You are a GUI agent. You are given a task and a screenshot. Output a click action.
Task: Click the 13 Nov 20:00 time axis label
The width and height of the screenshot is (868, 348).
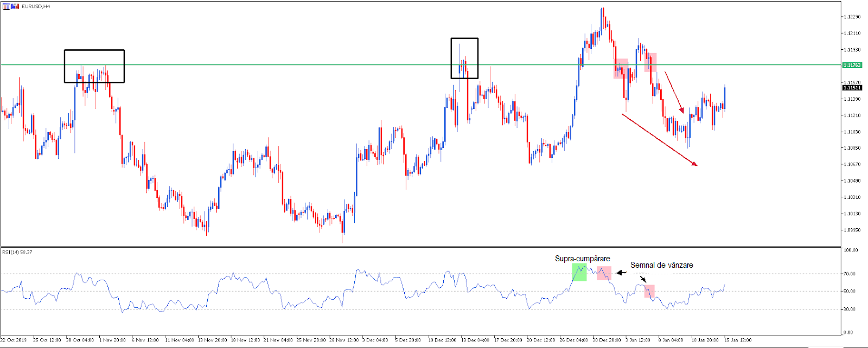(x=213, y=340)
